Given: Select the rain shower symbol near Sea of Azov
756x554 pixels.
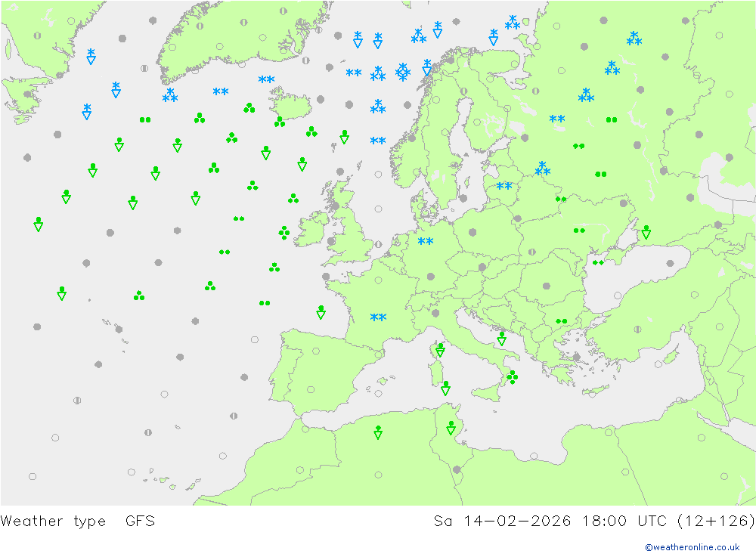Looking at the screenshot, I should 646,232.
